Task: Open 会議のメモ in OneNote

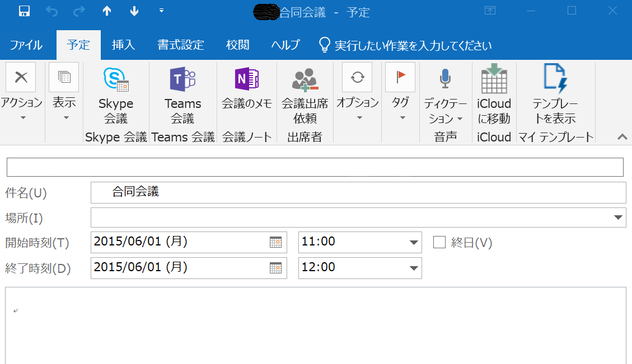Action: 247,89
